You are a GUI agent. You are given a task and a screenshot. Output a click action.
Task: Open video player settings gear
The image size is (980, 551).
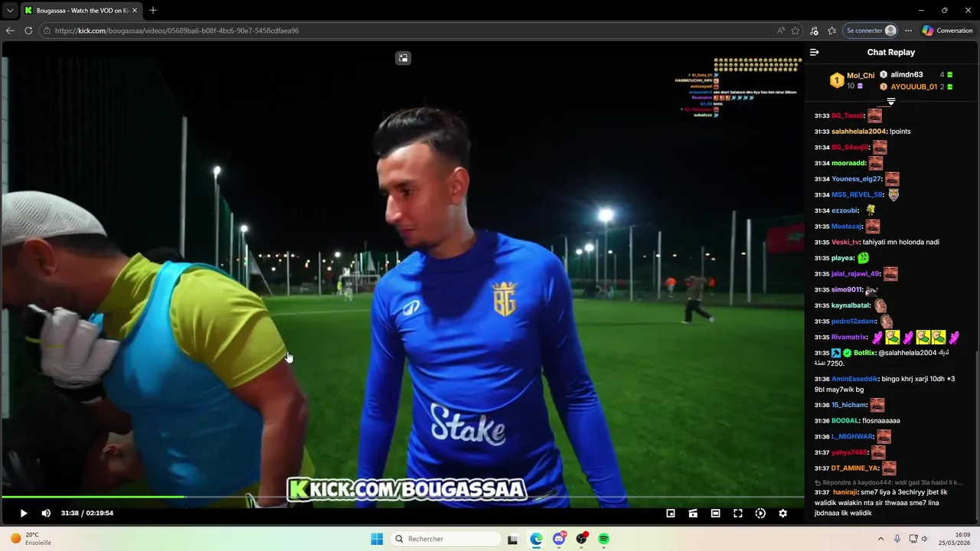(x=782, y=514)
